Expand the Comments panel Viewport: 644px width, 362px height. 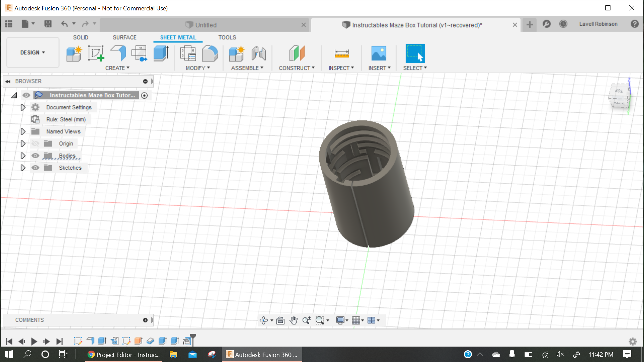145,320
